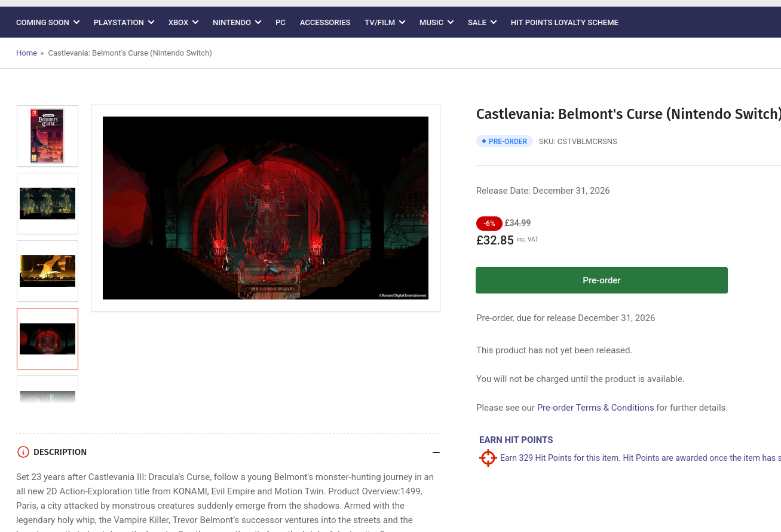This screenshot has height=532, width=781.
Task: Click 'This product has not yet been released' text
Action: [554, 350]
